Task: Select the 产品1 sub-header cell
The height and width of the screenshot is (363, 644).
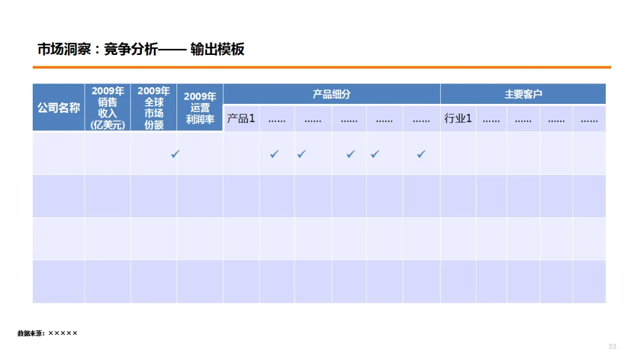Action: [x=241, y=119]
